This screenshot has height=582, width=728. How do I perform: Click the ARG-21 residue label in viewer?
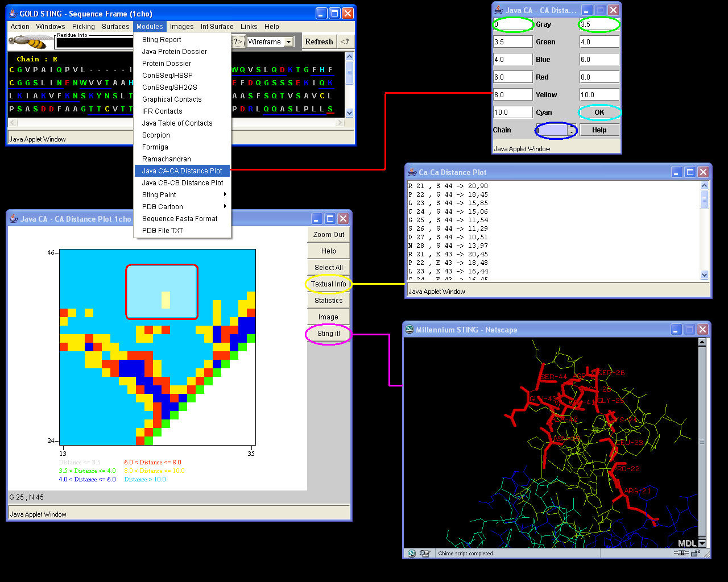point(637,491)
